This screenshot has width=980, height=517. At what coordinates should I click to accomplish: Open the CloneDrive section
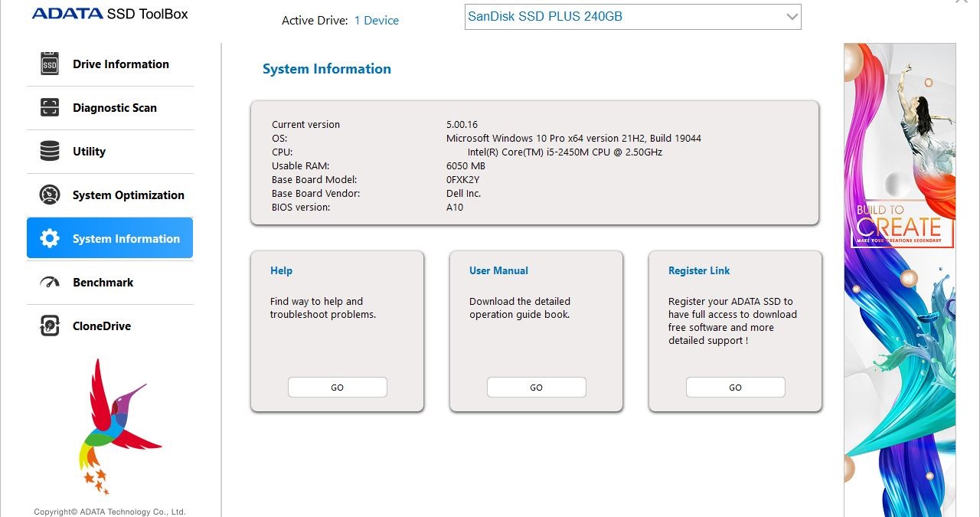(110, 326)
